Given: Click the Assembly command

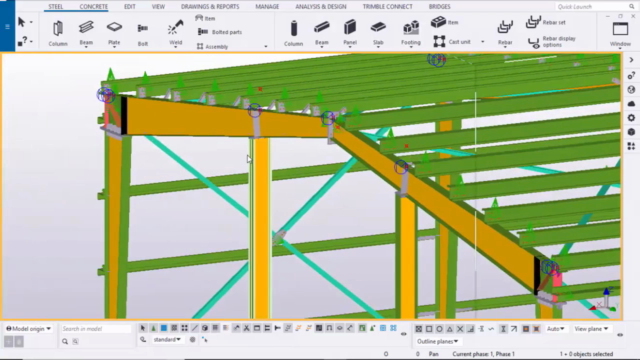Looking at the screenshot, I should coord(212,47).
